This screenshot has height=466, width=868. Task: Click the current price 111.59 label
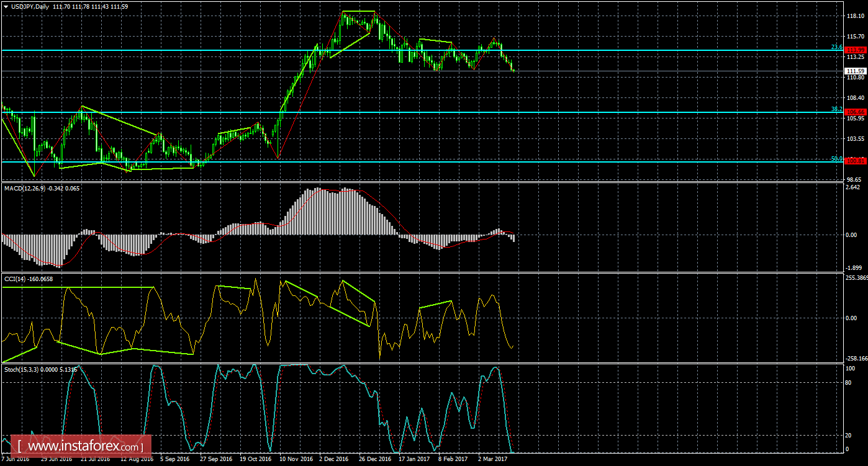point(856,72)
